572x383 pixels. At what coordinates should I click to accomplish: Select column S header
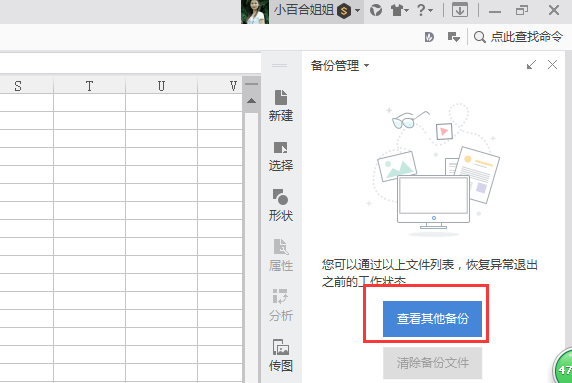click(27, 86)
